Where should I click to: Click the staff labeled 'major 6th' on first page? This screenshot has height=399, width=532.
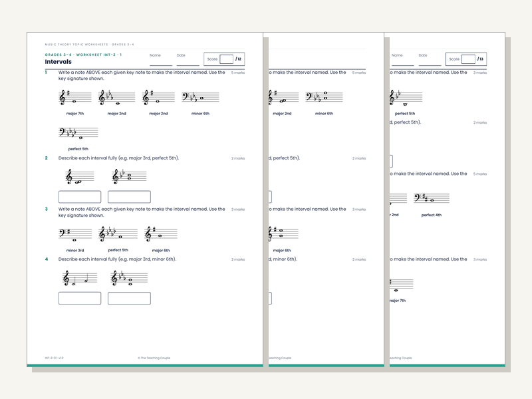[x=161, y=234]
